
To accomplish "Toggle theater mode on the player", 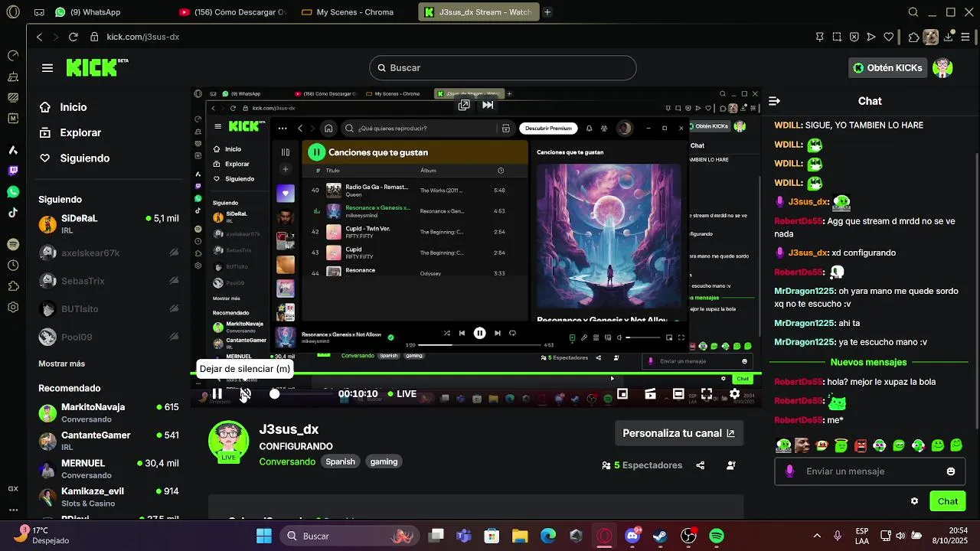I will 678,394.
